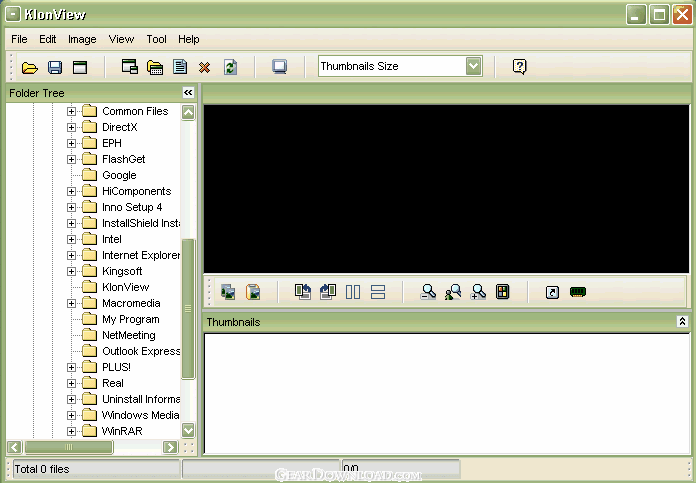
Task: Select the HiComponents folder
Action: coord(136,191)
